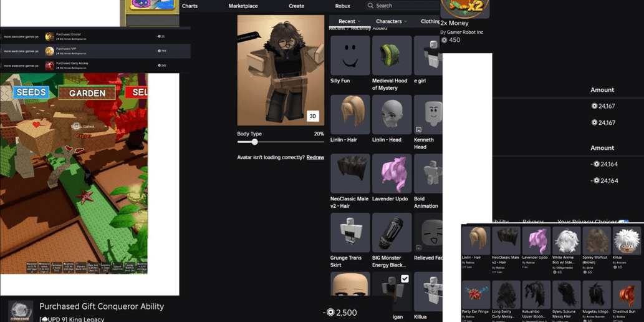
Task: Select the Grunge Trans Skirt item
Action: [350, 232]
